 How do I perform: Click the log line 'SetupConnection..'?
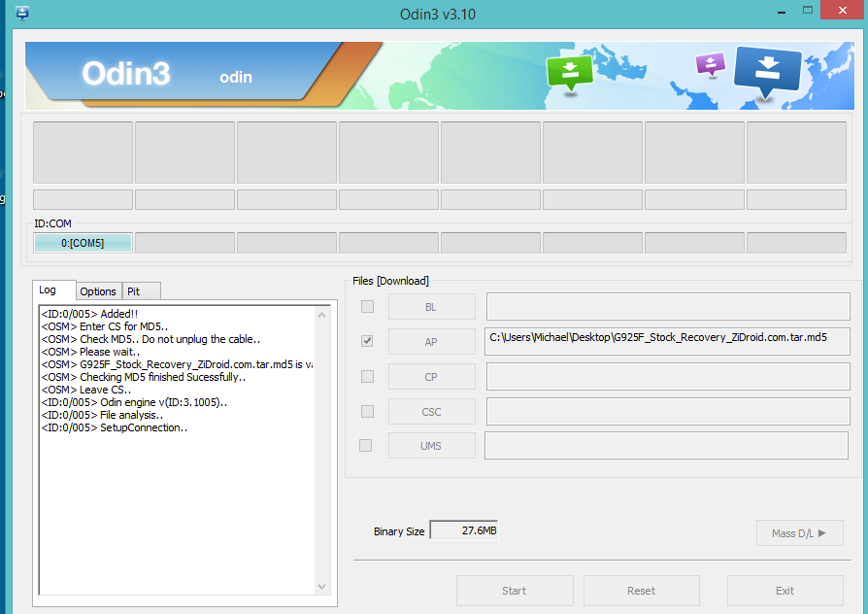click(x=114, y=427)
